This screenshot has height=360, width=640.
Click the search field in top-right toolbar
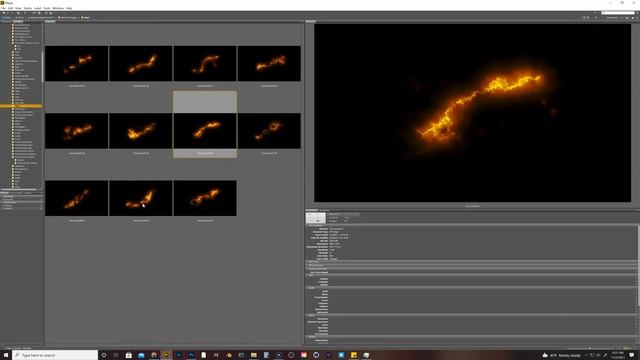(x=618, y=13)
